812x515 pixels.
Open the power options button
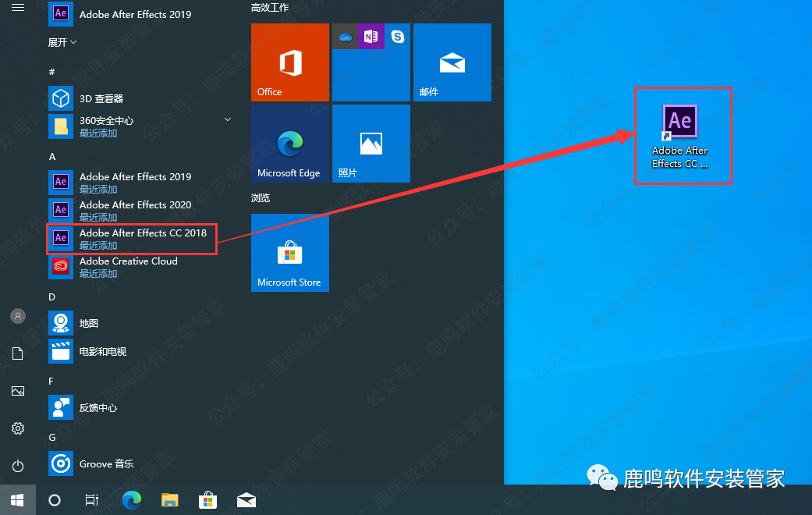pos(17,466)
